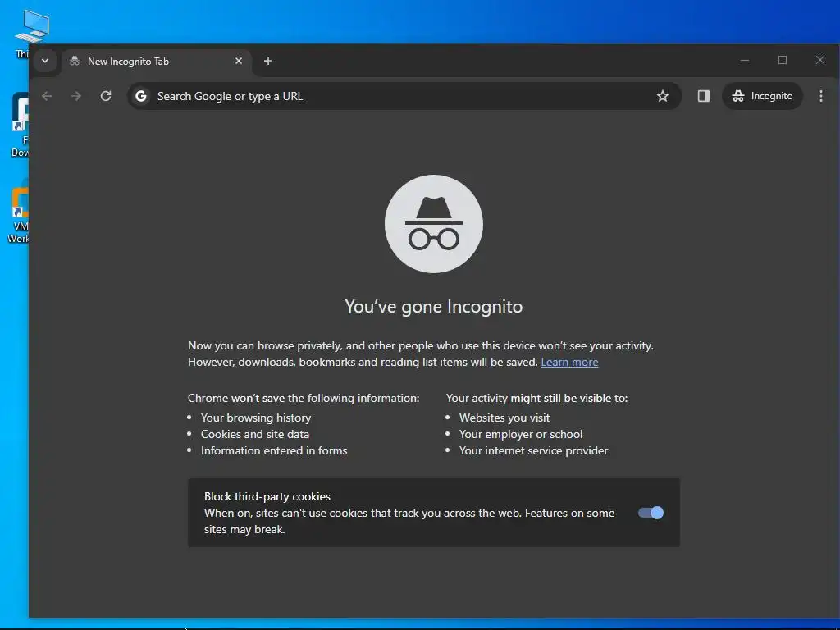Click the Incognito profile chip

point(762,96)
